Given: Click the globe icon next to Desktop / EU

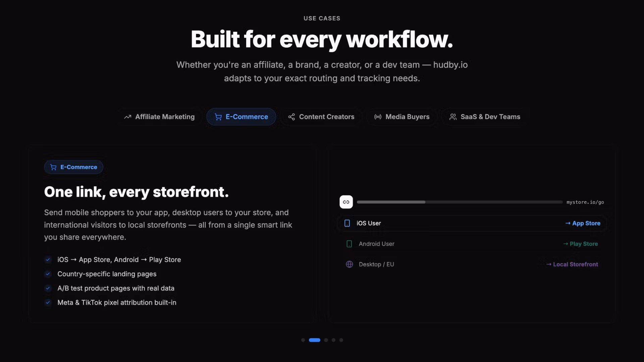Looking at the screenshot, I should [350, 264].
